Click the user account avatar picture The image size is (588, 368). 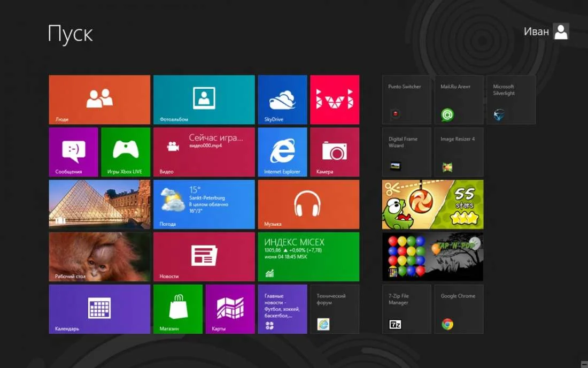pos(561,32)
